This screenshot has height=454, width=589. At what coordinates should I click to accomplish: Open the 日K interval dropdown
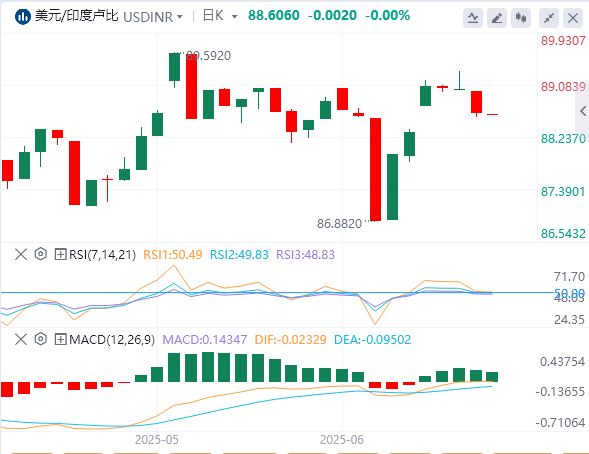220,16
